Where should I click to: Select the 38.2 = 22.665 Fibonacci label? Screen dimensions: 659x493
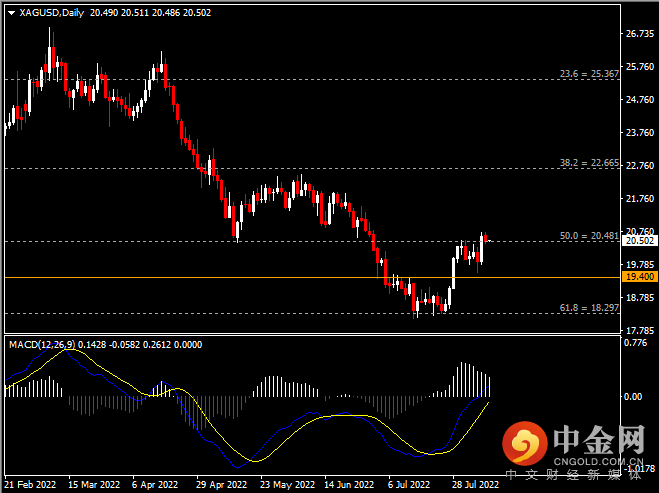point(589,163)
